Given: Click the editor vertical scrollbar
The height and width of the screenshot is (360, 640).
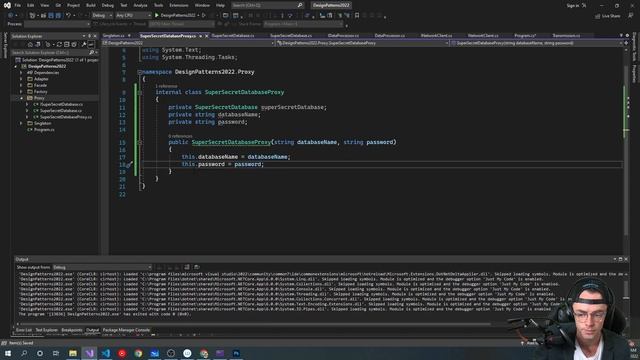Looking at the screenshot, I should 626,151.
